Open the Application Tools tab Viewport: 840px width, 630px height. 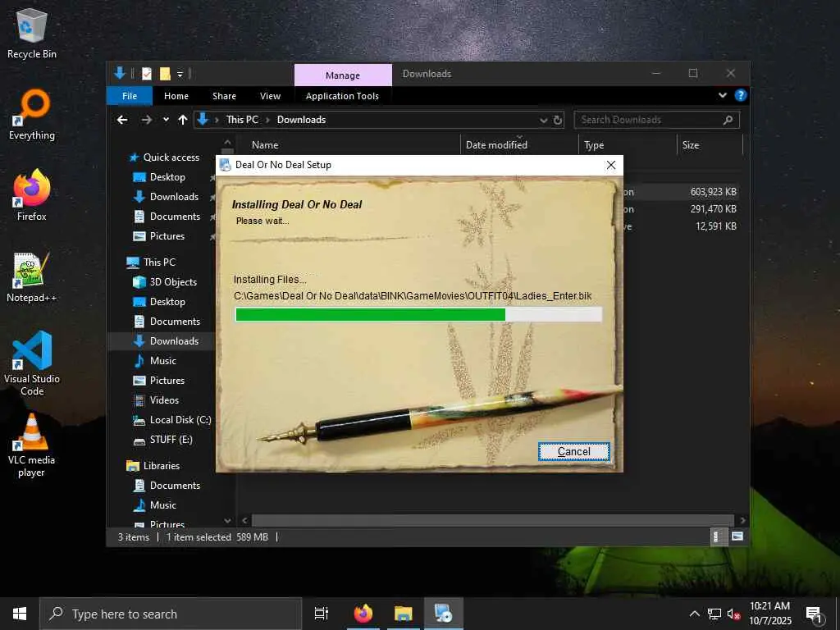[342, 96]
